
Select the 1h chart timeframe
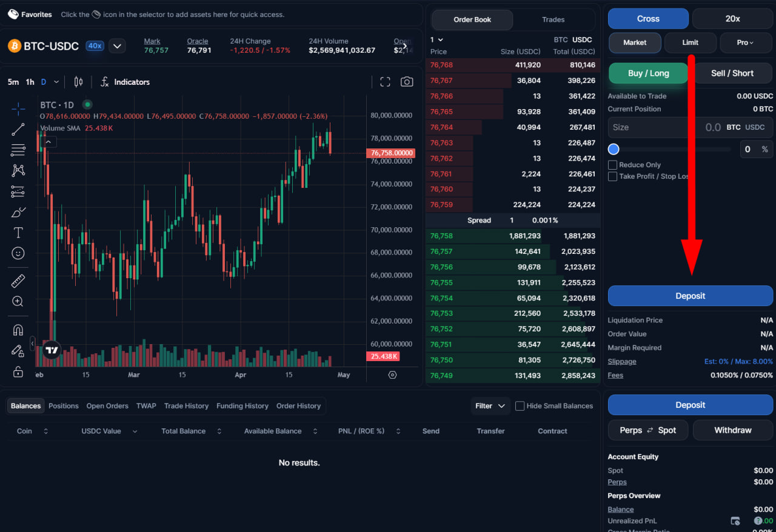(30, 82)
